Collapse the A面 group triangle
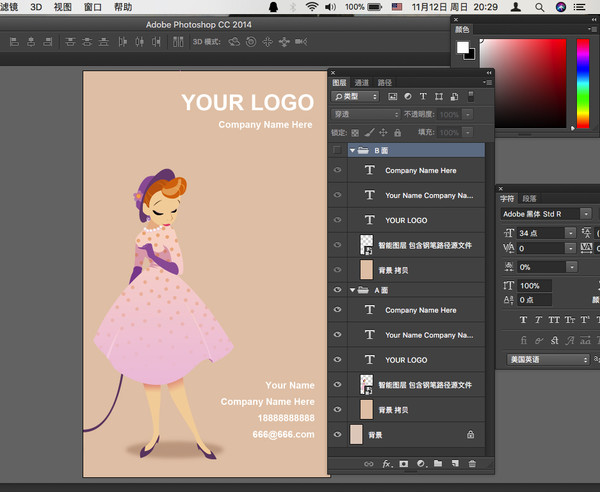The width and height of the screenshot is (600, 492). click(x=352, y=290)
